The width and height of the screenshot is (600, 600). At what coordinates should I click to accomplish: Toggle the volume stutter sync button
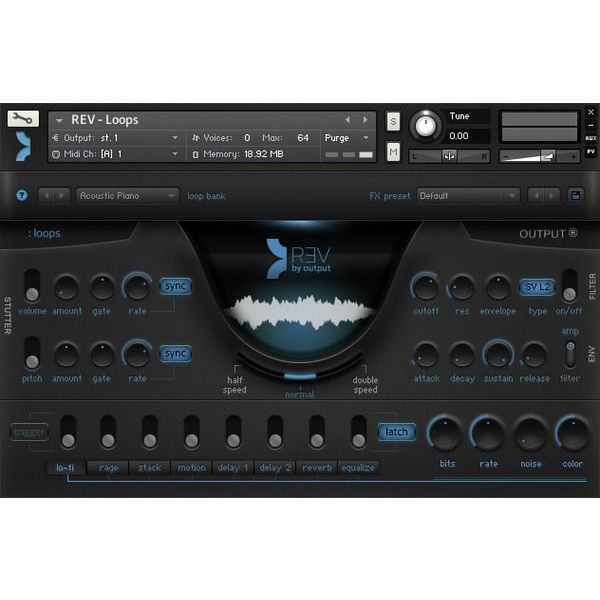tap(175, 286)
